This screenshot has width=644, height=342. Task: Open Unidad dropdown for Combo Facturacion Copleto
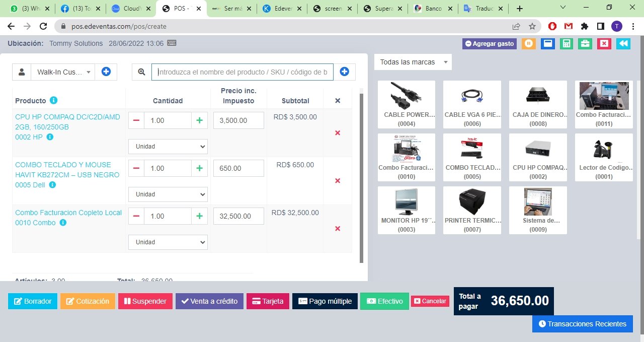coord(168,242)
